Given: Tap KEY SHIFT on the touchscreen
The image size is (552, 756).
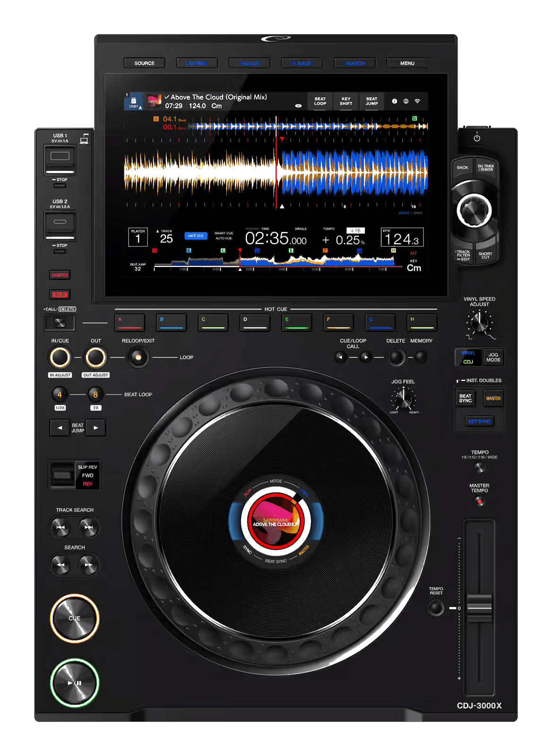Looking at the screenshot, I should click(346, 102).
